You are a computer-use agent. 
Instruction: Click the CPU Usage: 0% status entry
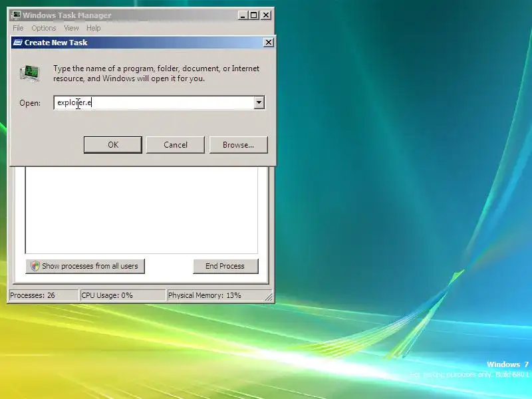pos(122,295)
